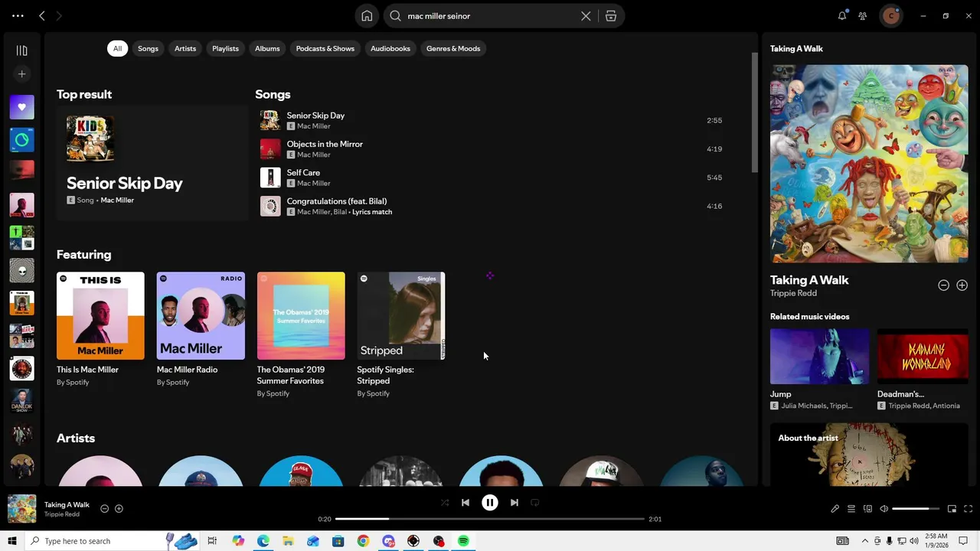The image size is (980, 551).
Task: Open Connect to a device
Action: point(867,509)
